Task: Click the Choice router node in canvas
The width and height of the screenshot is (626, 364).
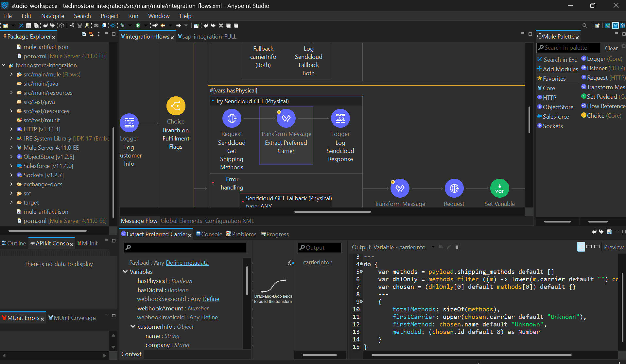Action: point(176,106)
